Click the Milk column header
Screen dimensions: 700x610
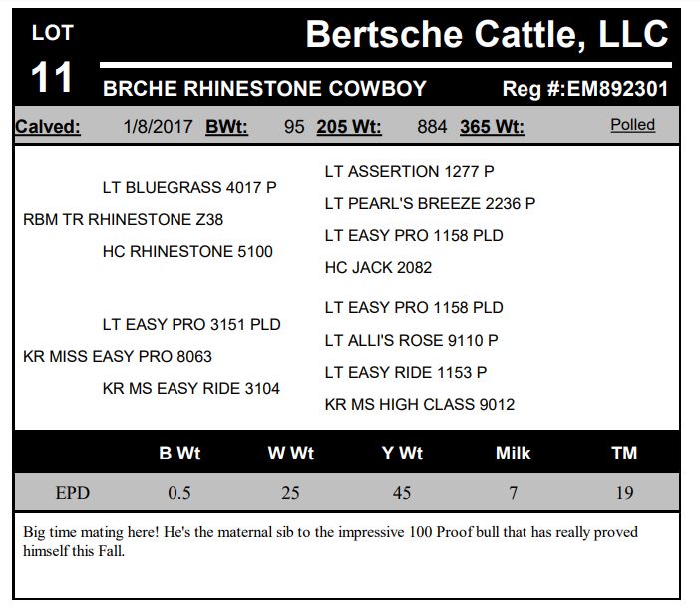[x=514, y=454]
